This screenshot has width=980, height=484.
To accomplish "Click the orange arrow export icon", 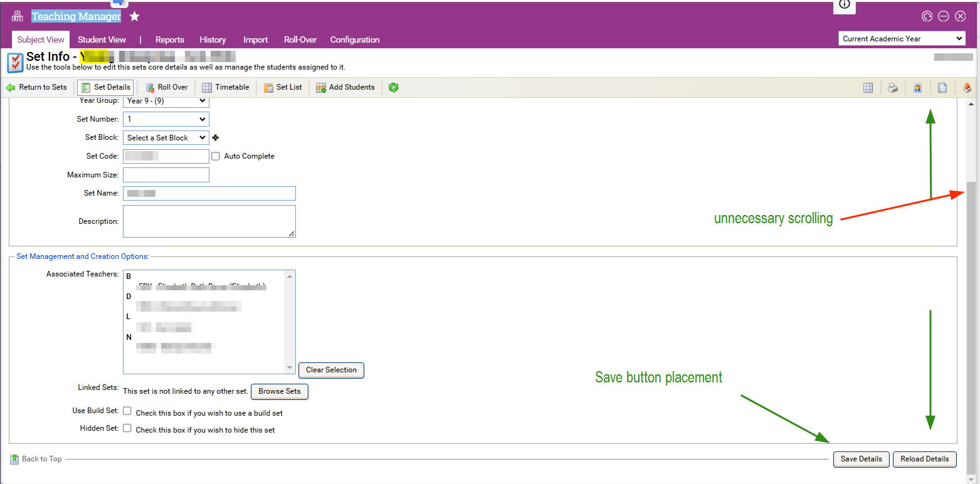I will click(x=967, y=88).
